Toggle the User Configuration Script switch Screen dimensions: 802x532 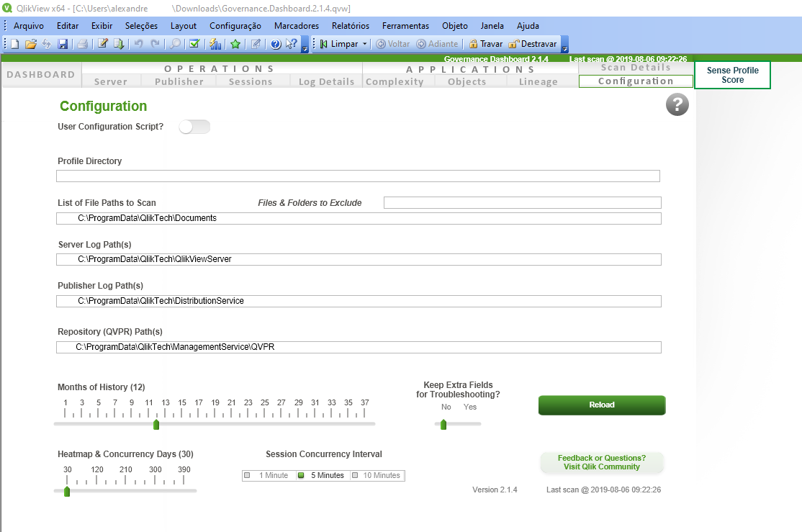pyautogui.click(x=194, y=127)
